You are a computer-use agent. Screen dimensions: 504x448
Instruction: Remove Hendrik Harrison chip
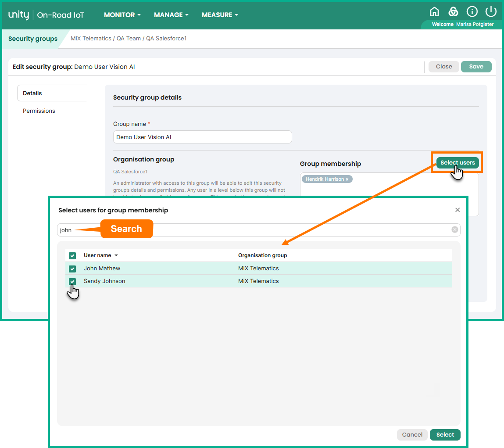tap(347, 179)
